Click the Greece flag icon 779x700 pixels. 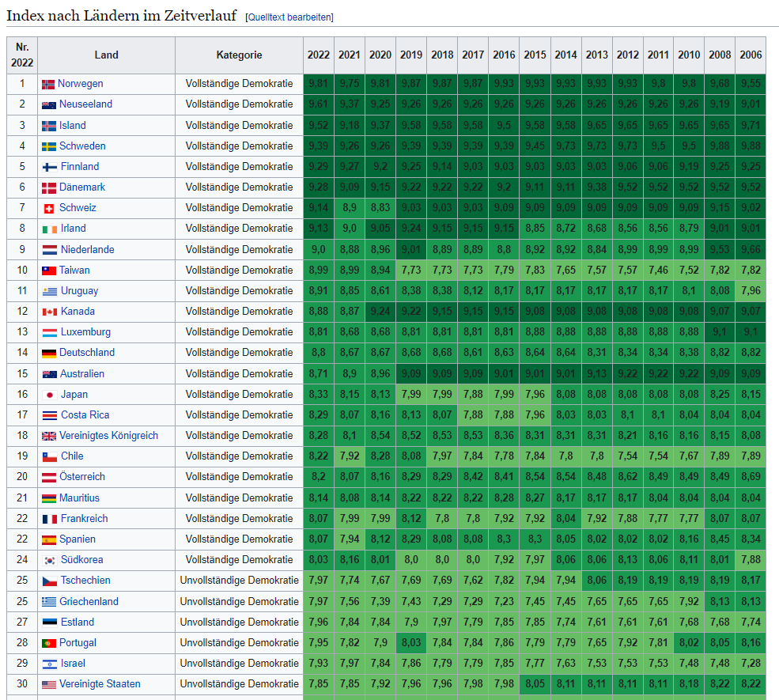(x=49, y=602)
